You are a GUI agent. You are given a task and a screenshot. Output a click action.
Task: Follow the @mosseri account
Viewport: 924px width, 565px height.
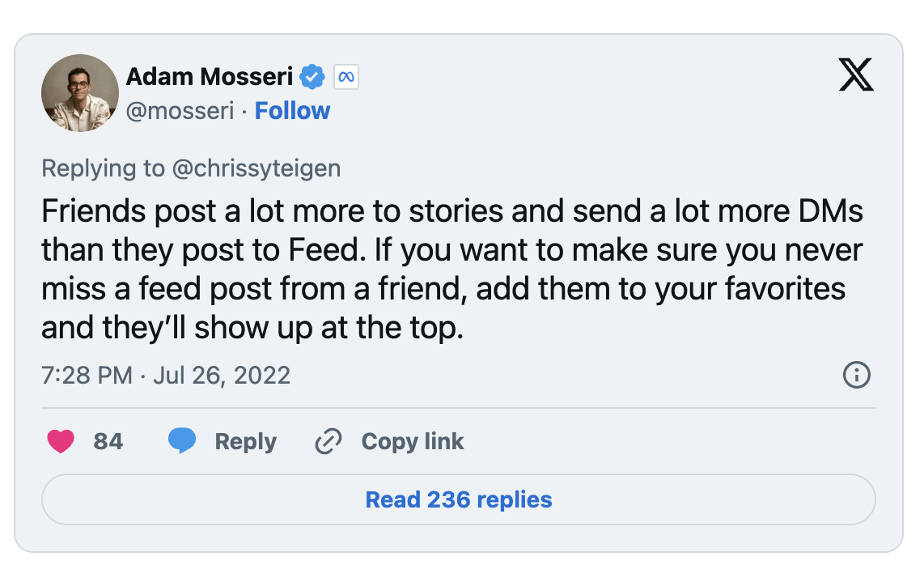pos(292,111)
